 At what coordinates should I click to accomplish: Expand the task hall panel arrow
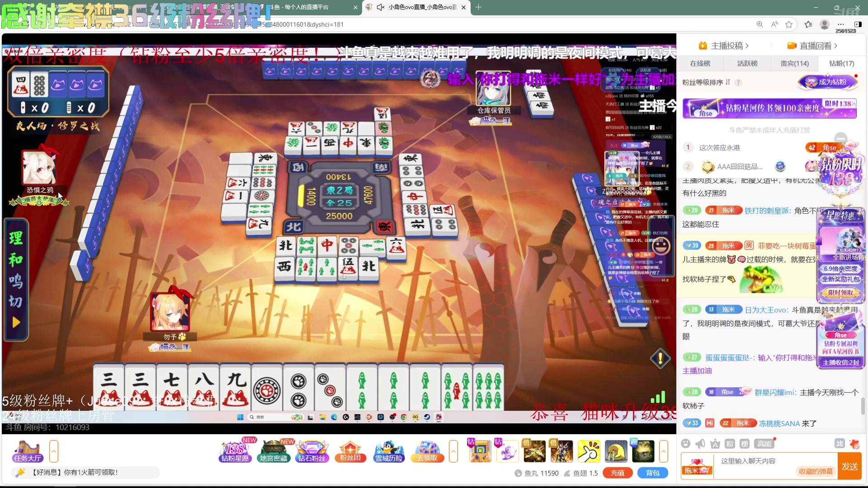pyautogui.click(x=53, y=451)
